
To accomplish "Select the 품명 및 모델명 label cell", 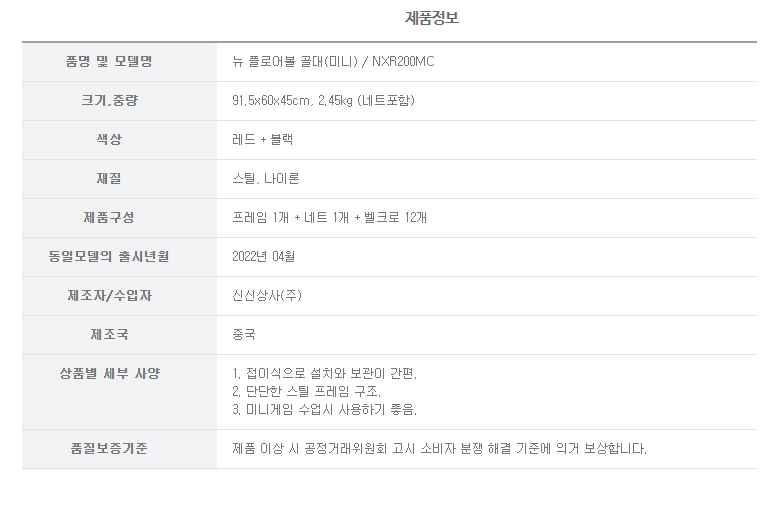I will point(119,62).
